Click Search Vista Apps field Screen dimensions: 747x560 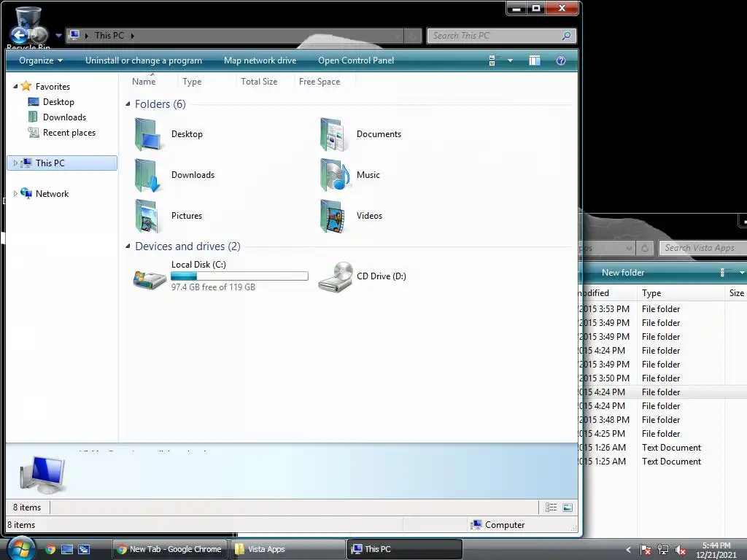click(703, 248)
